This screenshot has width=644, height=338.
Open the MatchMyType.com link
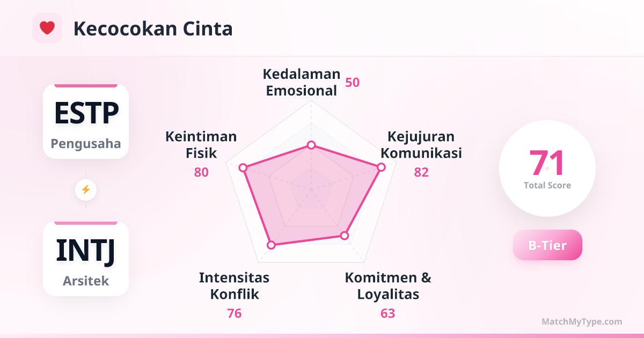(582, 321)
